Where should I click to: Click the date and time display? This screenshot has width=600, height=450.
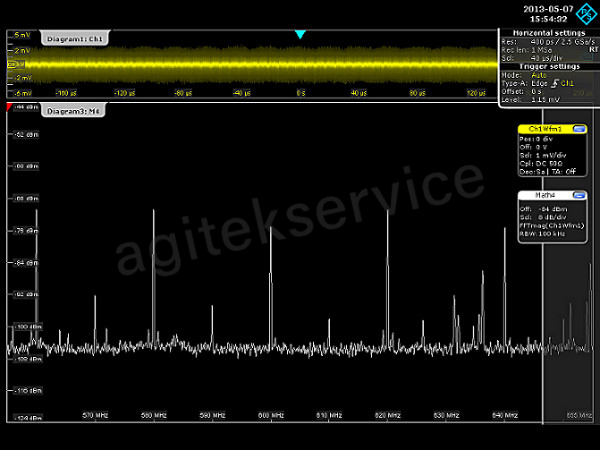click(x=547, y=14)
